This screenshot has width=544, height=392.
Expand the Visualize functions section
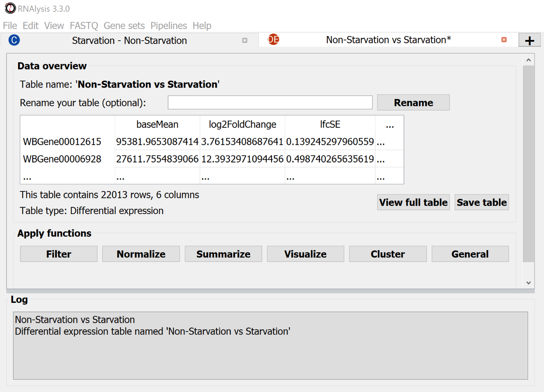pos(305,254)
